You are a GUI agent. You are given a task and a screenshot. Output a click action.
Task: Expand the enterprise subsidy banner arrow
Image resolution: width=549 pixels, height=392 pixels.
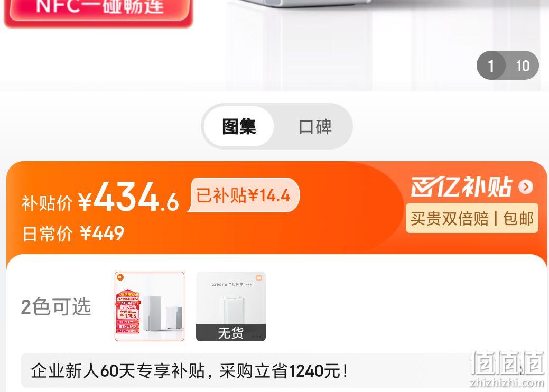tap(520, 371)
